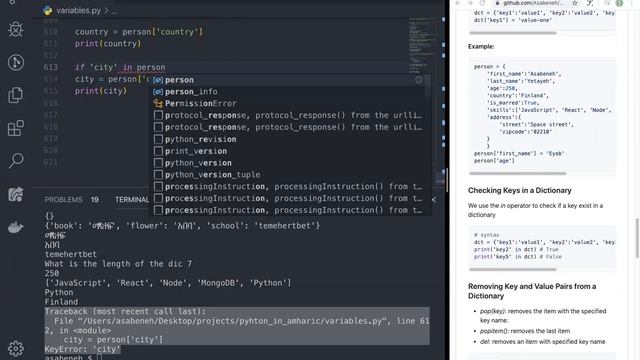
Task: Click the icon beside python_revision suggestion
Action: click(x=158, y=139)
